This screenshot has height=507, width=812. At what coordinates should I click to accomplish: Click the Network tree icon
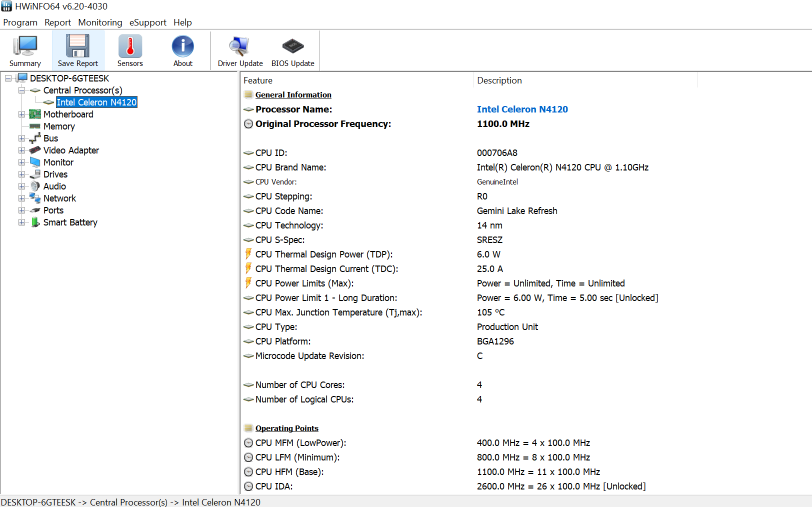point(35,198)
